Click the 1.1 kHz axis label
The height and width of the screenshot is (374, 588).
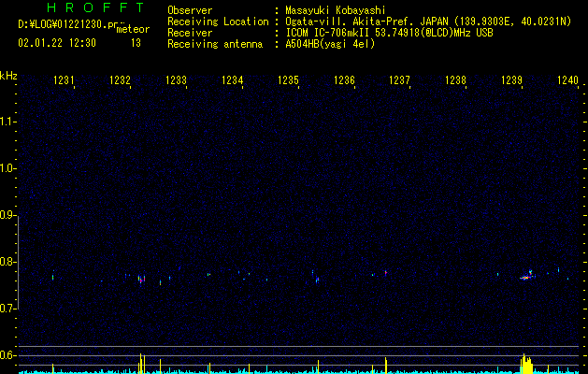7,122
